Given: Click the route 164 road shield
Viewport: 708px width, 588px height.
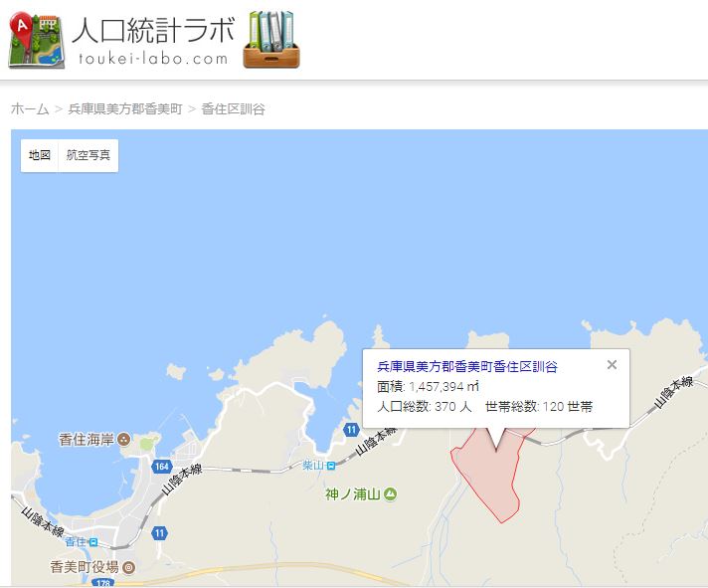Looking at the screenshot, I should point(162,466).
